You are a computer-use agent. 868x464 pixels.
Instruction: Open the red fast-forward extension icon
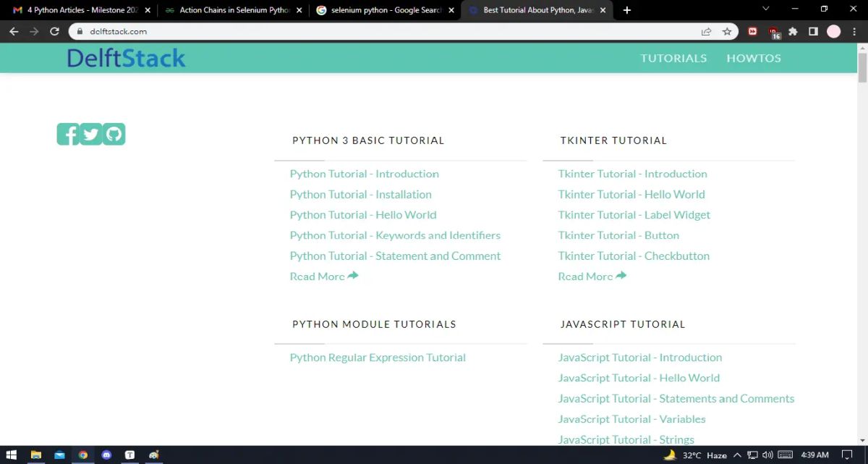point(753,32)
